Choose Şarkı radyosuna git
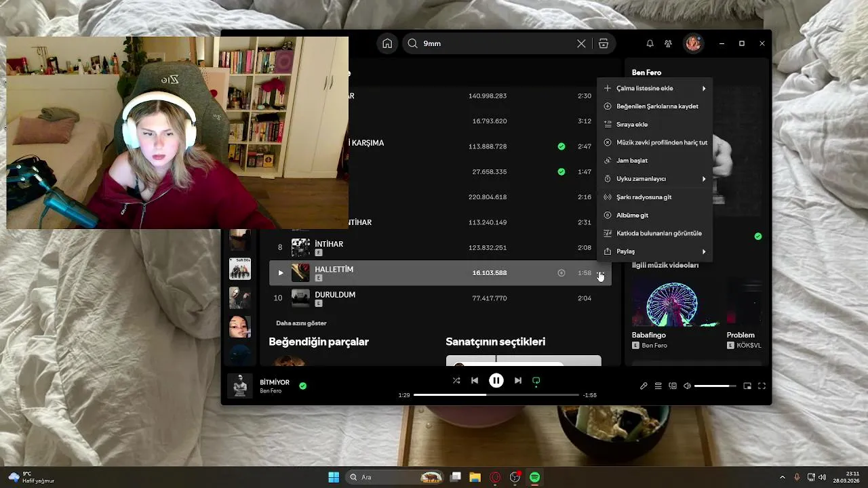868x488 pixels. tap(654, 197)
